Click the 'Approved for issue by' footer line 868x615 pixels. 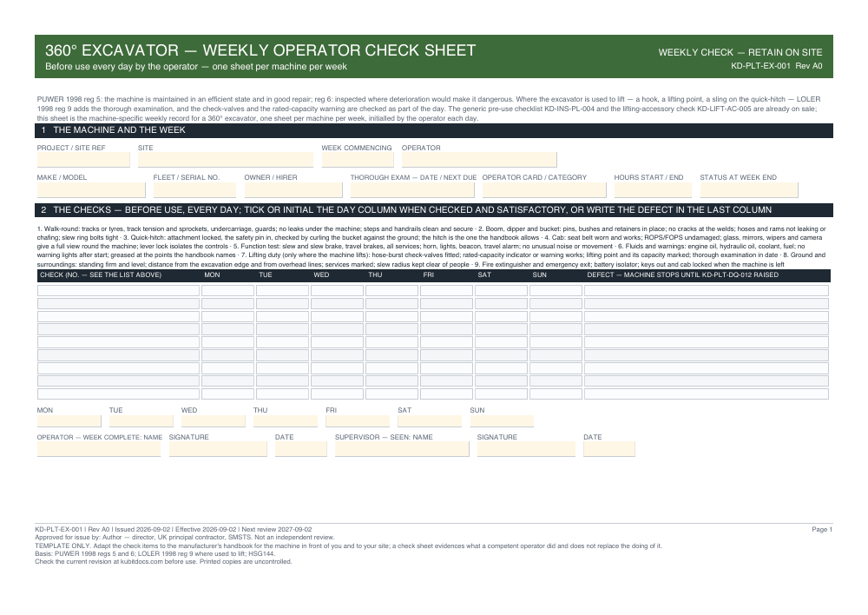(x=185, y=538)
